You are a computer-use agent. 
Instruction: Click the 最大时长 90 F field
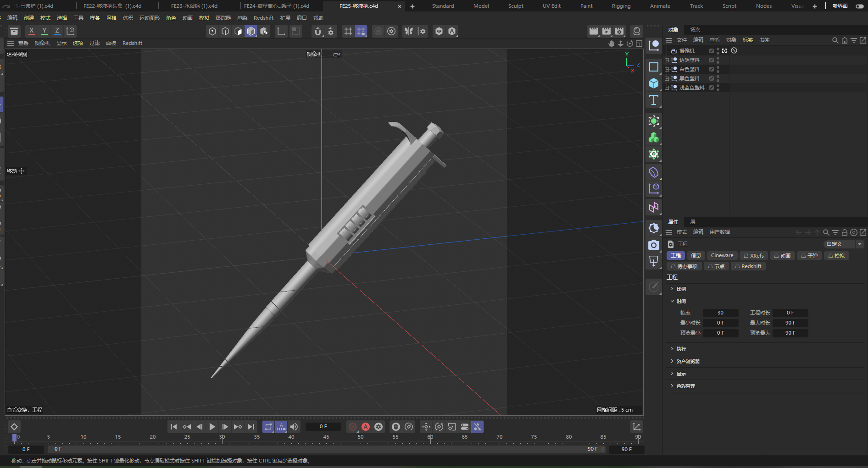790,323
